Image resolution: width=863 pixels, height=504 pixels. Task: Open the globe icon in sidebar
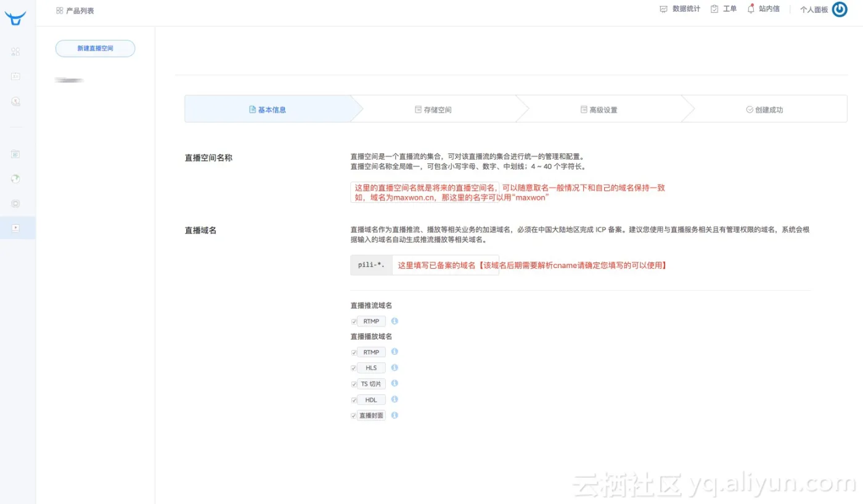pyautogui.click(x=16, y=179)
